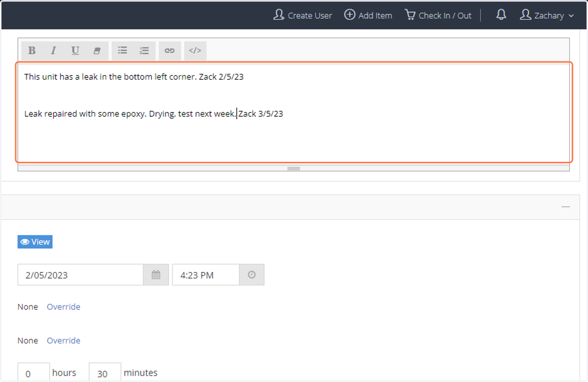Click the blue View button
Viewport: 588px width, 382px height.
(35, 242)
